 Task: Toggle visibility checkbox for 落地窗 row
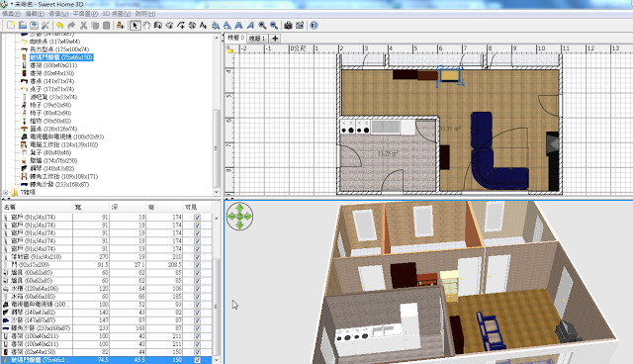(x=198, y=256)
